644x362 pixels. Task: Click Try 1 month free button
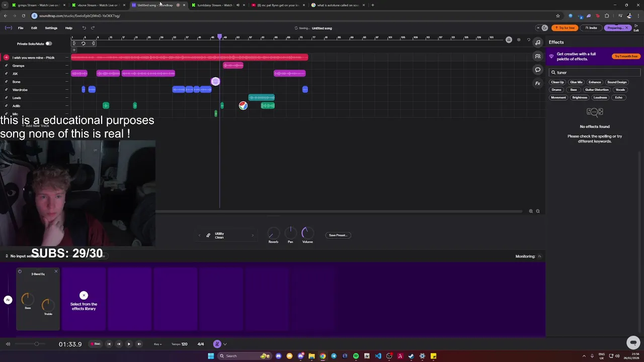click(x=626, y=56)
